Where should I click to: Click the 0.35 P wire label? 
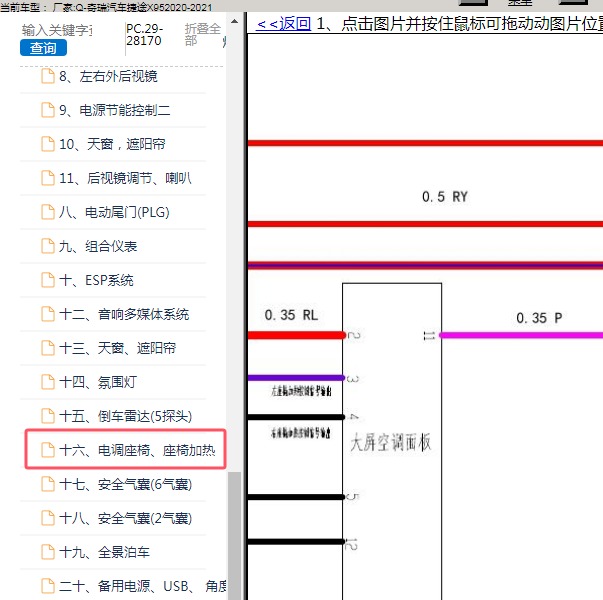point(539,318)
